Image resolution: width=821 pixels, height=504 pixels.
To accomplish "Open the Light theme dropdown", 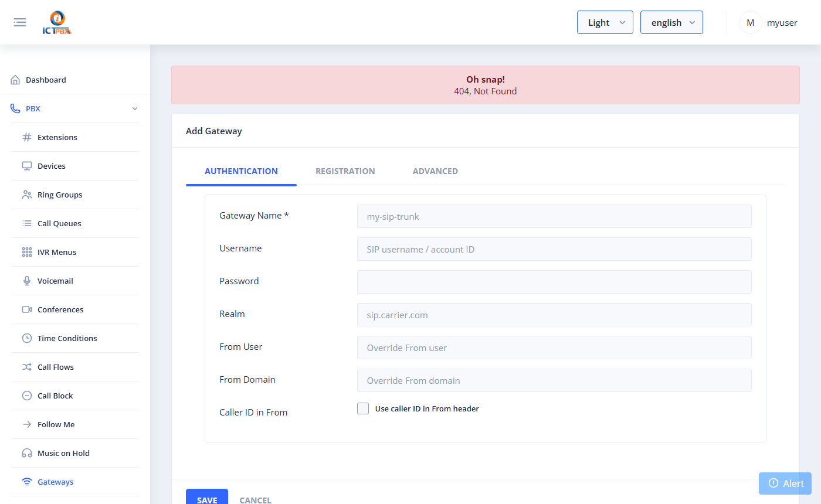I will tap(605, 22).
